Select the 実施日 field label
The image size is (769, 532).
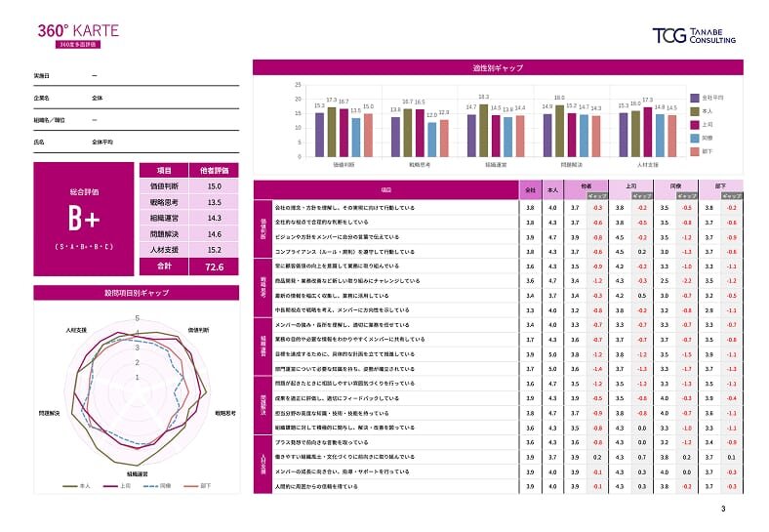[41, 75]
